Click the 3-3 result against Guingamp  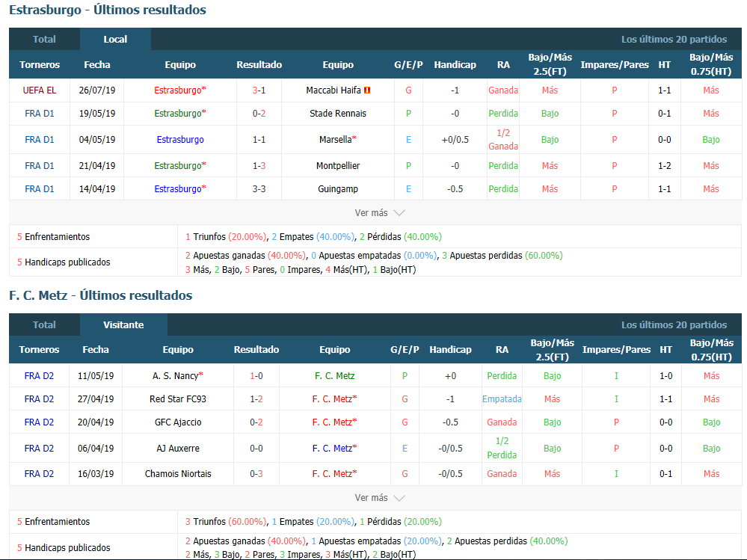pyautogui.click(x=259, y=188)
